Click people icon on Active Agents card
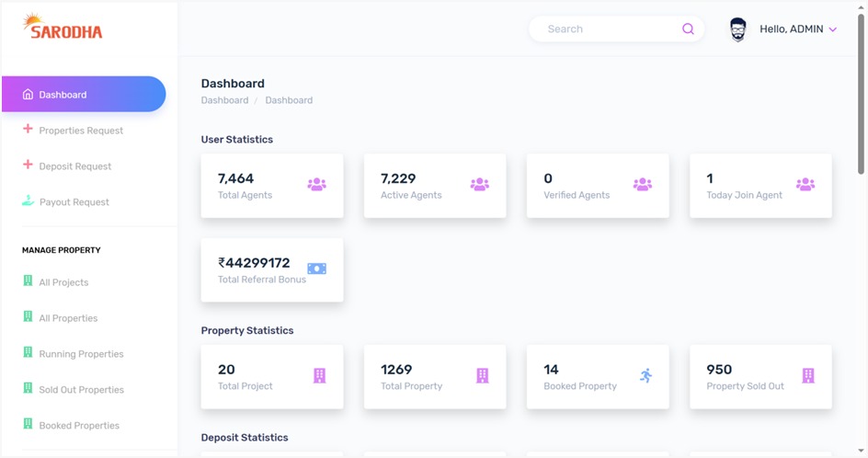The image size is (868, 458). [479, 185]
